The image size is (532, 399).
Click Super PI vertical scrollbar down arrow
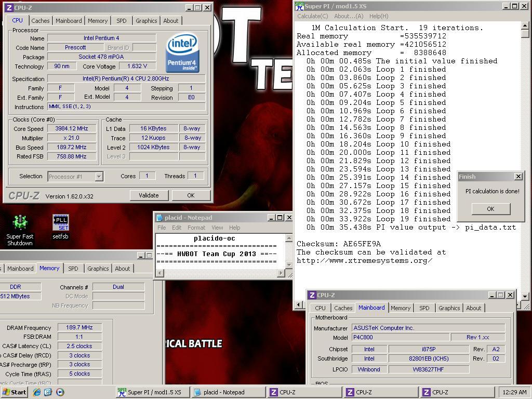coord(525,296)
